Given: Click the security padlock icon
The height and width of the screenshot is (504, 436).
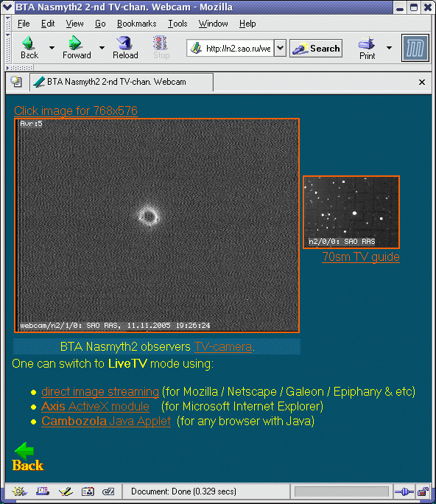Looking at the screenshot, I should 423,491.
